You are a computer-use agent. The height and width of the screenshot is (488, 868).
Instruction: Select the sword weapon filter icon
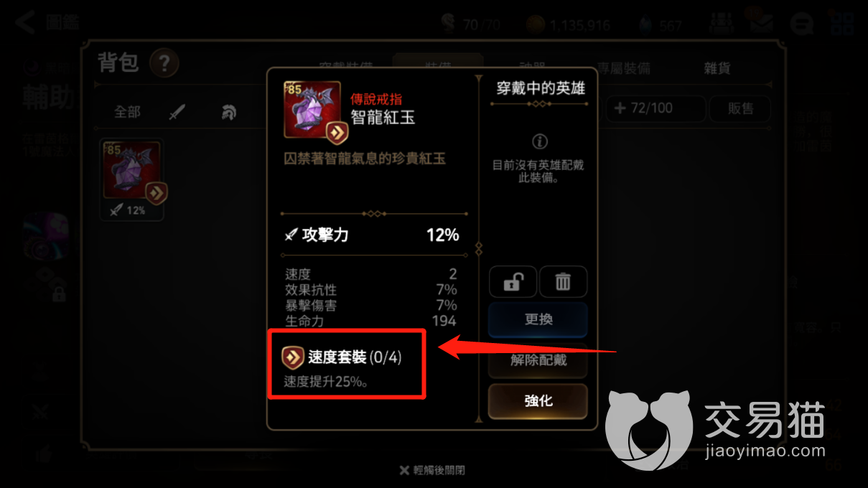pos(177,112)
